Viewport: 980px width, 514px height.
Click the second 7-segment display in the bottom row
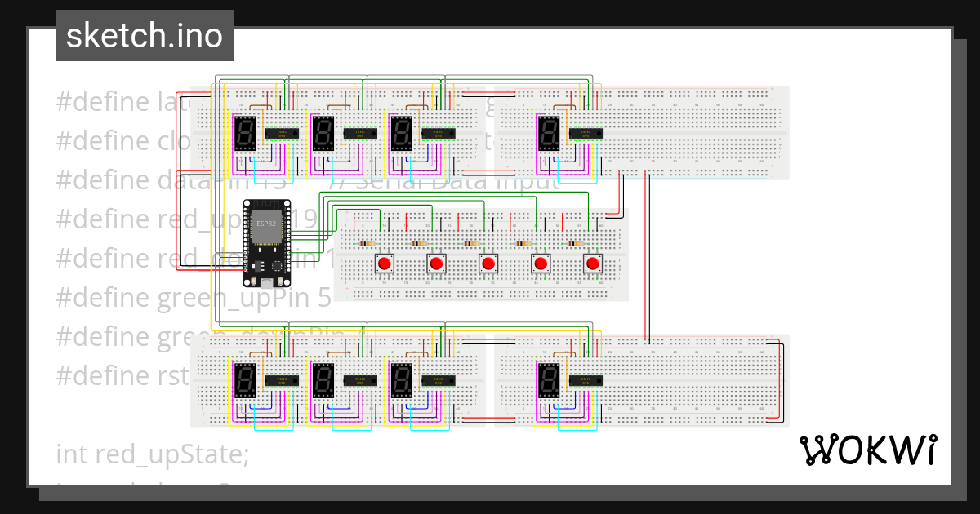tap(325, 379)
